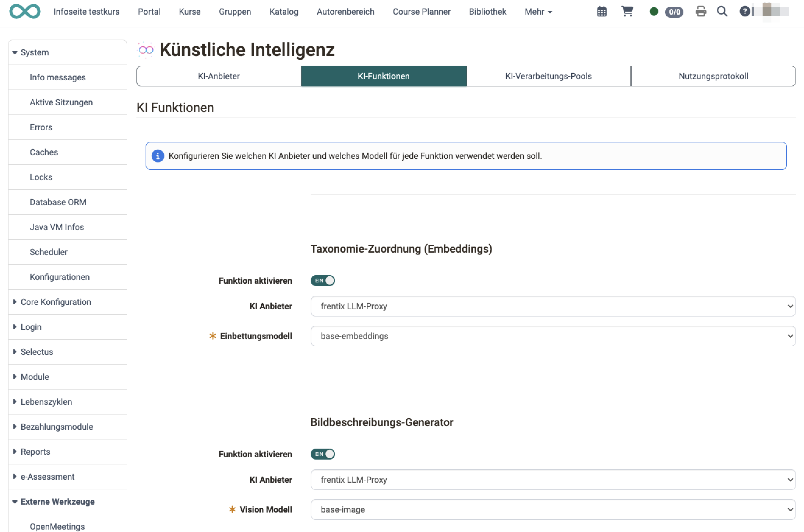Expand the Mehr menu
804x532 pixels.
[538, 12]
